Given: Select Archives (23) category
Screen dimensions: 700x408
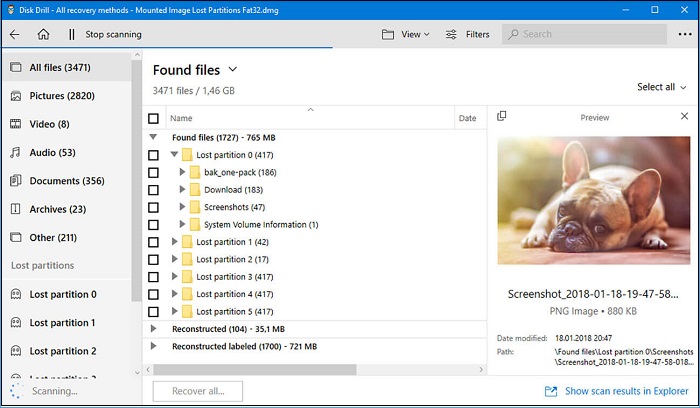Looking at the screenshot, I should click(67, 209).
